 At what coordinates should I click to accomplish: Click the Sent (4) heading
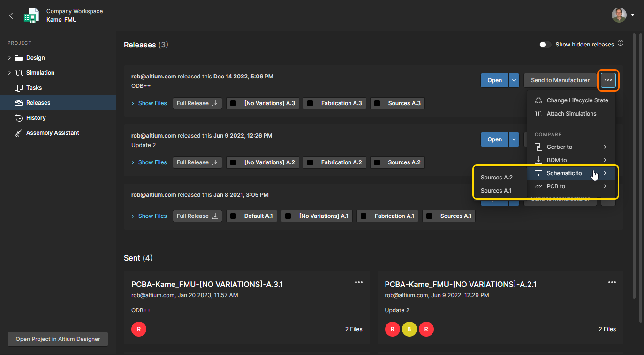tap(138, 258)
